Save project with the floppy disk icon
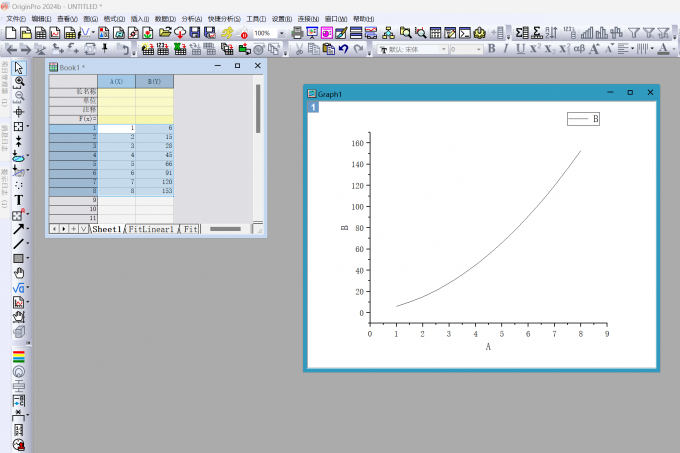 195,33
